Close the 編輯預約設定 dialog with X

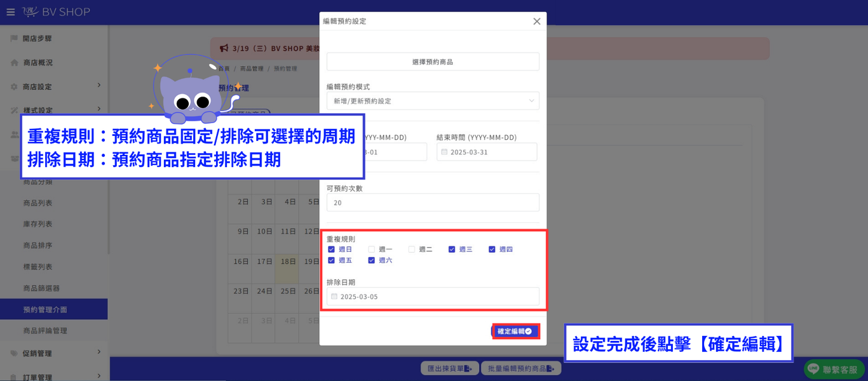pos(537,21)
